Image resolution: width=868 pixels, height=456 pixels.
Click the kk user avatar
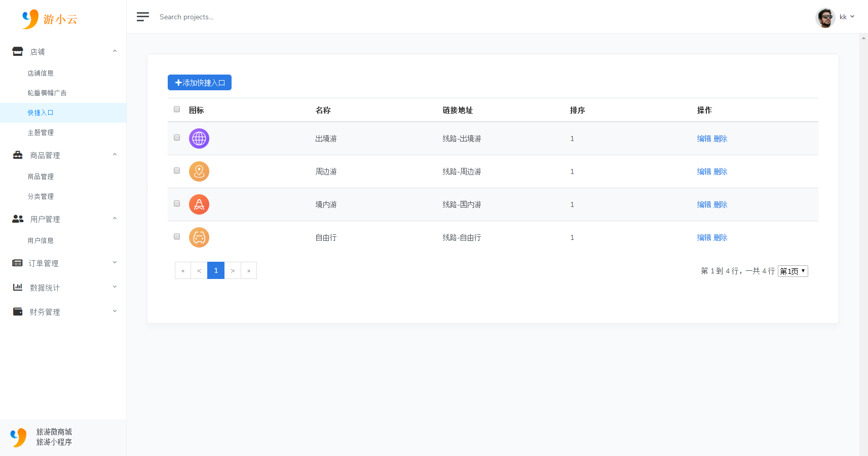(x=825, y=17)
